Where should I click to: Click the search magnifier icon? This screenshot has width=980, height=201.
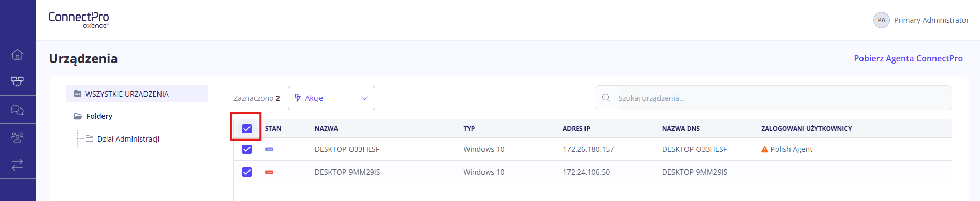pos(606,98)
